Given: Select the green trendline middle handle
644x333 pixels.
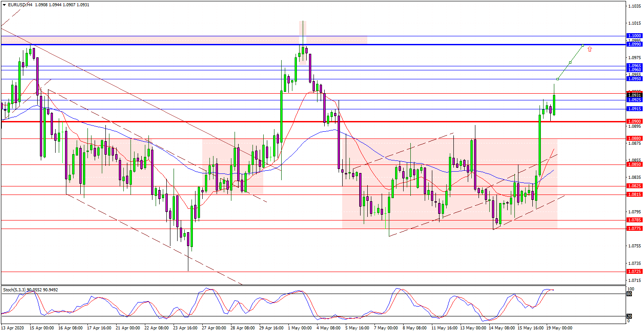Looking at the screenshot, I should [x=570, y=62].
